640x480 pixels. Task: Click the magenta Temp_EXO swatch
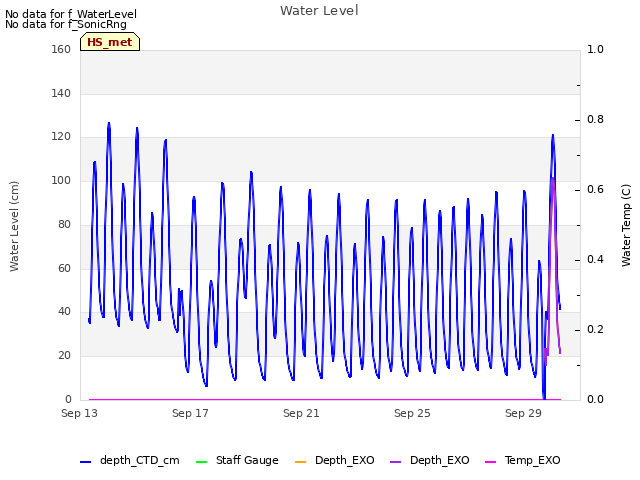490,462
